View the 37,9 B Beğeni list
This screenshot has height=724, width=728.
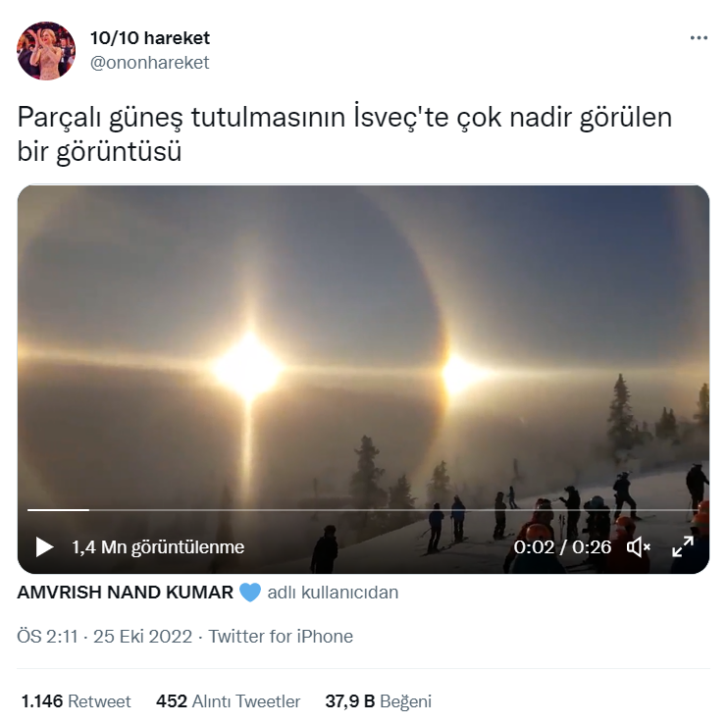(379, 701)
